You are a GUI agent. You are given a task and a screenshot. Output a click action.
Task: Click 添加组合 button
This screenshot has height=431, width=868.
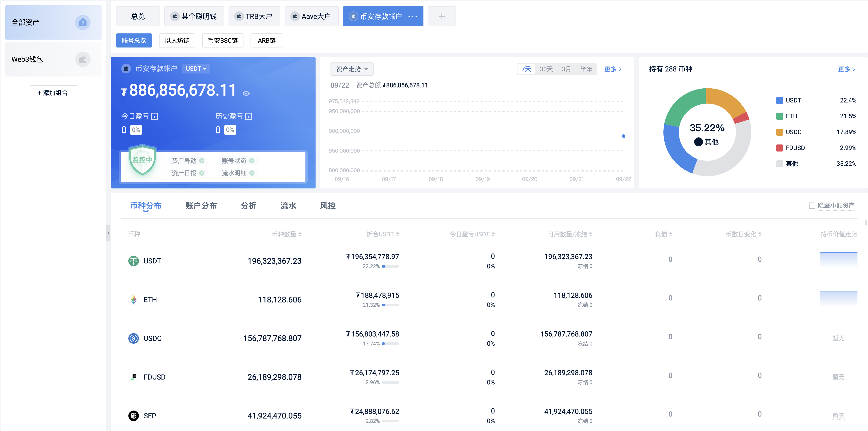pyautogui.click(x=53, y=93)
